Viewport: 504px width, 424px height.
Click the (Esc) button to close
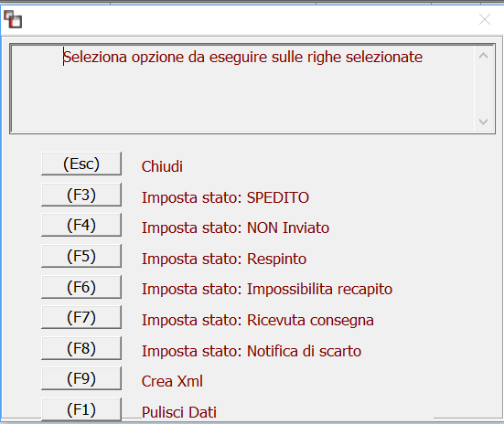(x=81, y=164)
